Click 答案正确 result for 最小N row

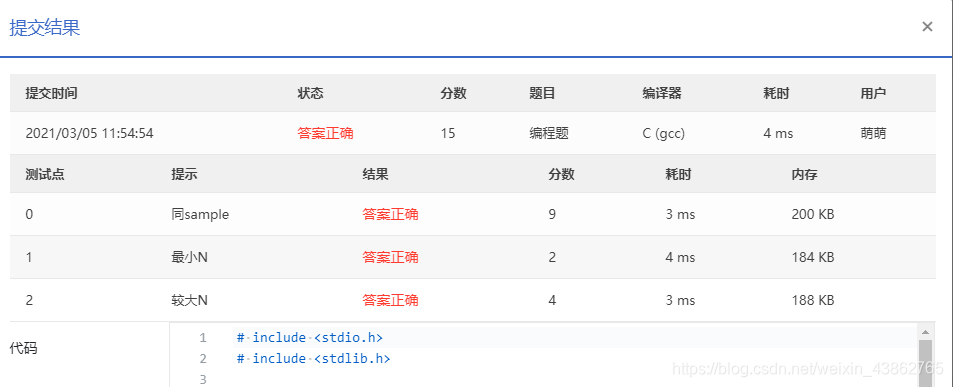390,258
